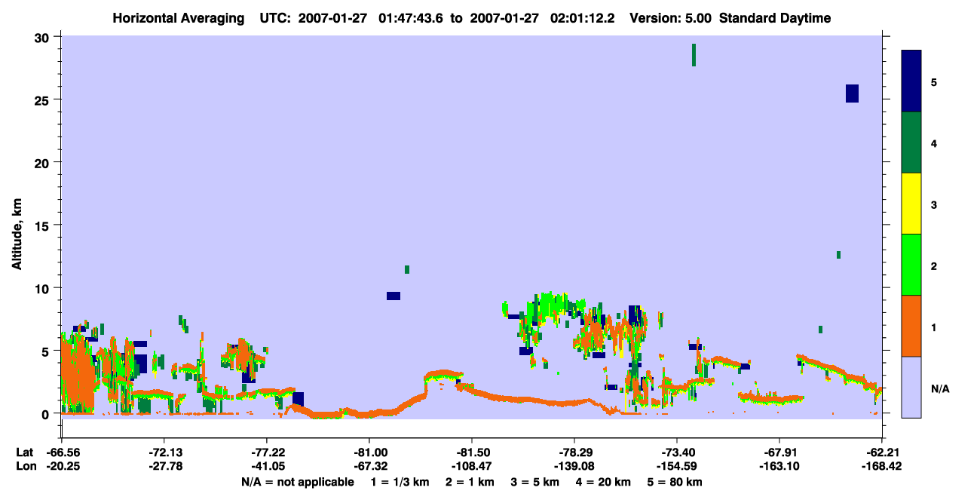The image size is (980, 503).
Task: Click the 'Lon' row label
Action: click(25, 466)
